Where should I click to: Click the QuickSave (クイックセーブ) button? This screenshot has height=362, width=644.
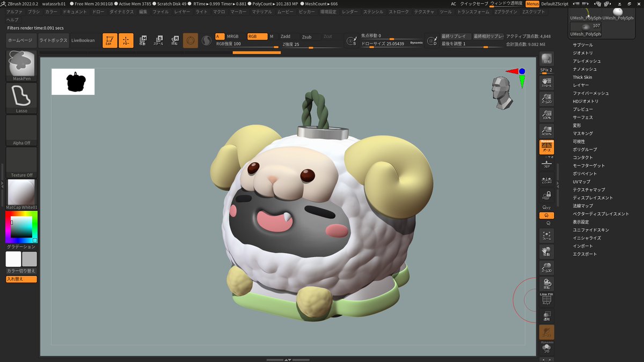(474, 3)
